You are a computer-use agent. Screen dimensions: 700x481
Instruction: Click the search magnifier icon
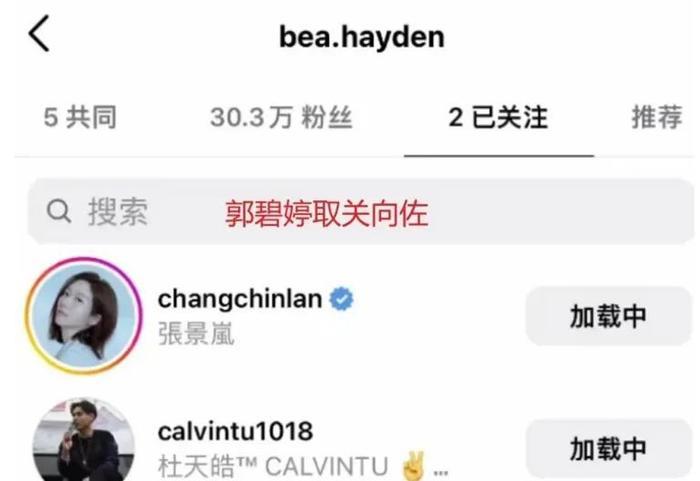pos(59,211)
